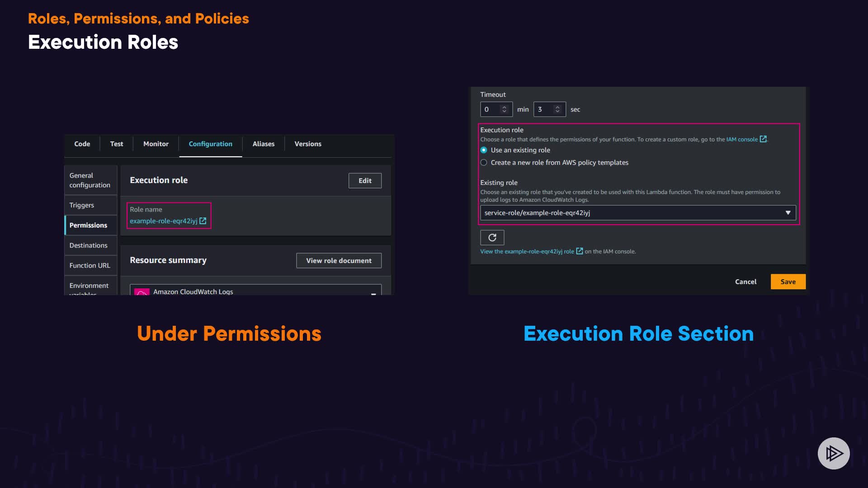Screen dimensions: 868x488
Task: Select Permissions in the configuration sidebar
Action: [x=88, y=225]
